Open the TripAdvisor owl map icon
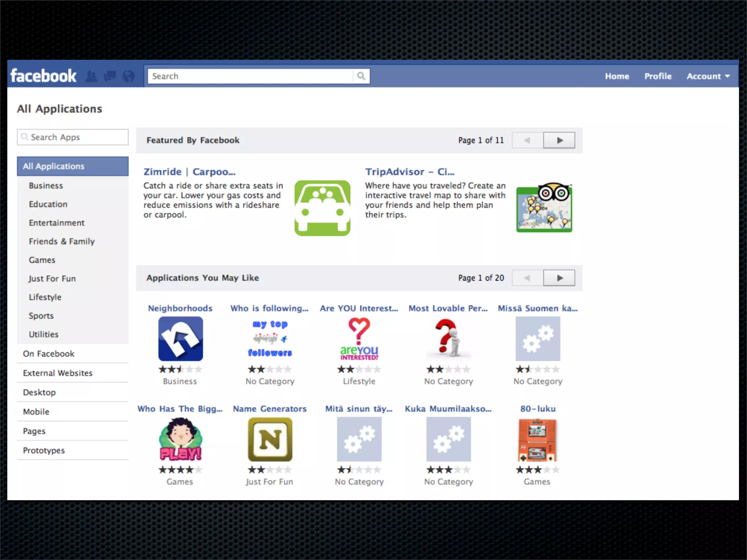 pos(544,208)
